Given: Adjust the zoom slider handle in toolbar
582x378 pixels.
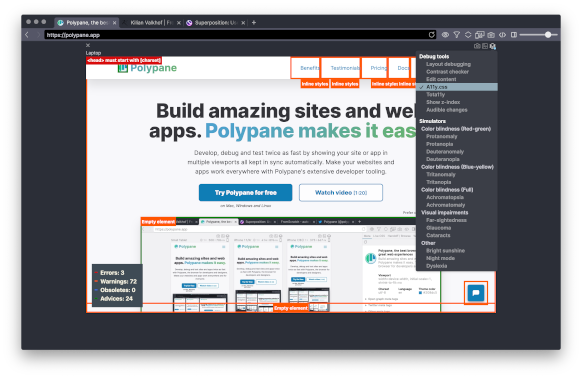Looking at the screenshot, I should pyautogui.click(x=548, y=35).
